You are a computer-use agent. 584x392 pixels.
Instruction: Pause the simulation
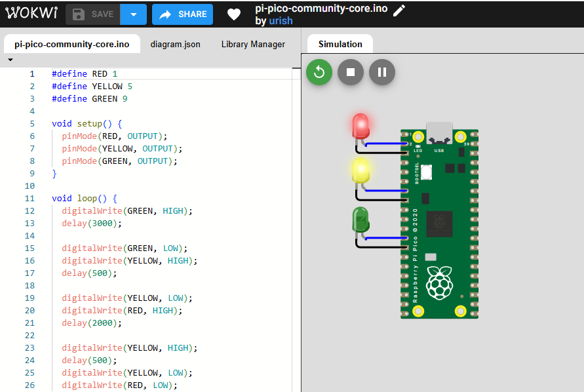pos(381,72)
